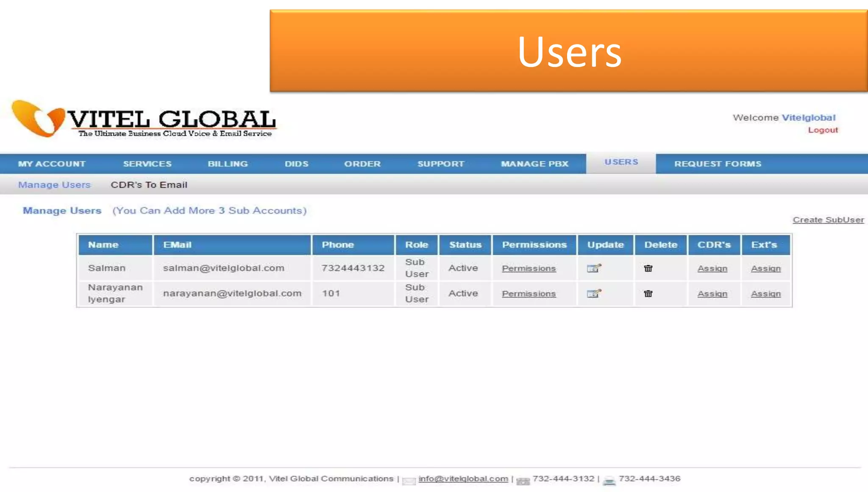Assign Ext's to Salman
Image resolution: width=868 pixels, height=492 pixels.
pos(765,268)
